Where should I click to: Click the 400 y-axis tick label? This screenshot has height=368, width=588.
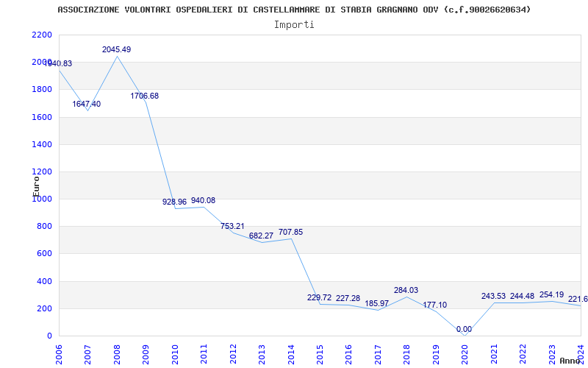(44, 281)
